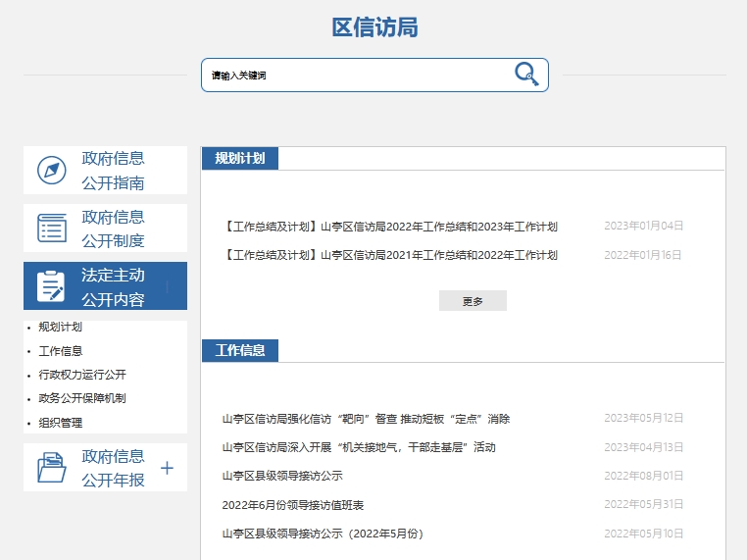Focus the 请输入关键词 search field
The height and width of the screenshot is (560, 747).
[x=374, y=75]
